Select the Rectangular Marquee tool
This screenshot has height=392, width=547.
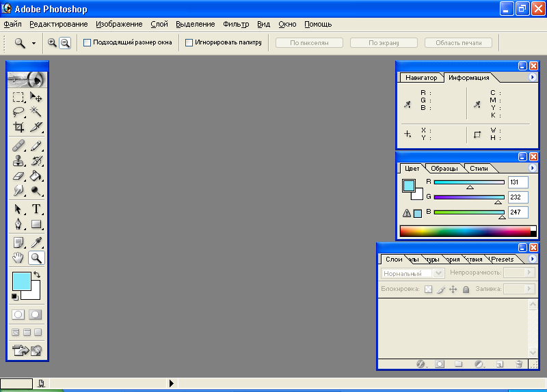(x=18, y=97)
